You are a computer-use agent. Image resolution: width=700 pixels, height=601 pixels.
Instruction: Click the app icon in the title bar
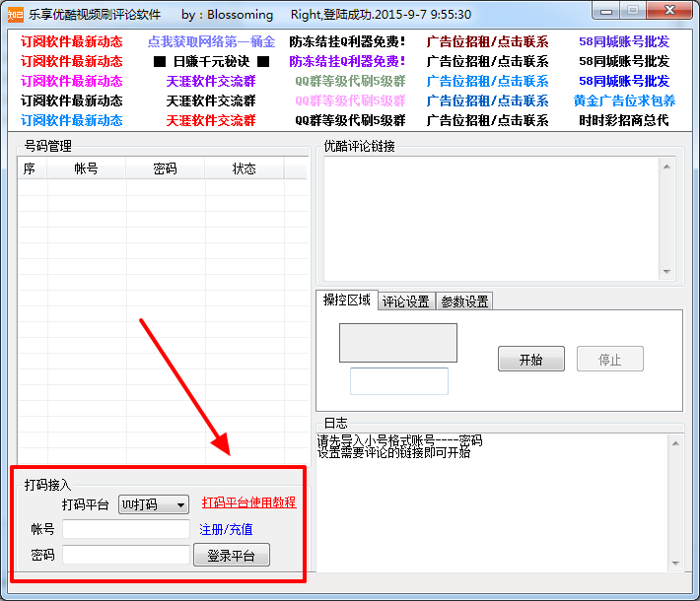click(x=15, y=14)
